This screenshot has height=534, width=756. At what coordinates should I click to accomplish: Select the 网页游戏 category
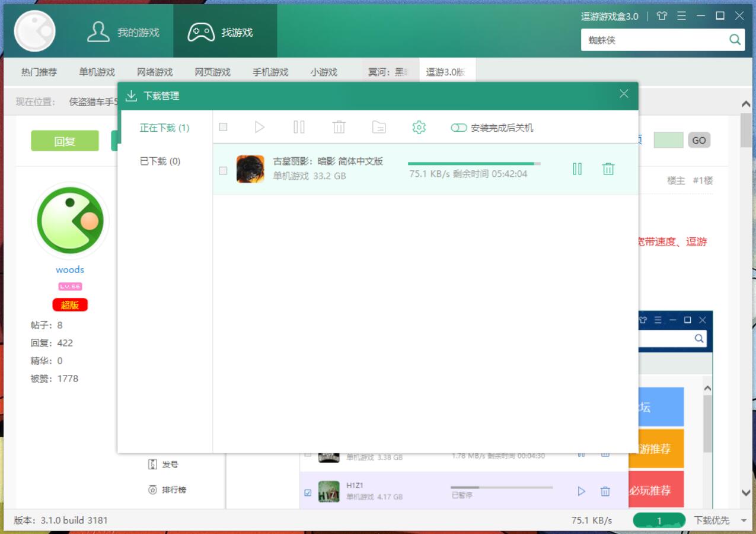[213, 72]
